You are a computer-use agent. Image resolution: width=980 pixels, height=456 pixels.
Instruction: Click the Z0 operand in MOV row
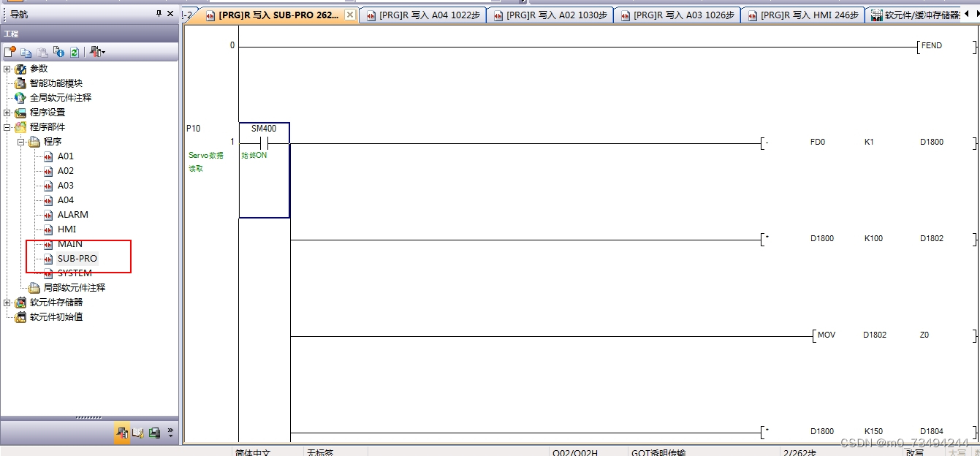tap(924, 335)
